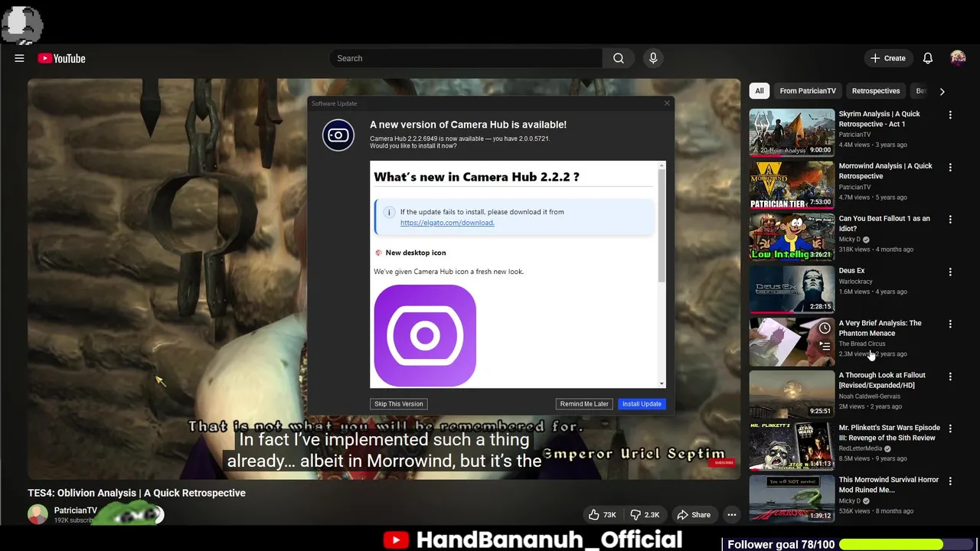Click the red Subscribe watermark in video
This screenshot has height=551, width=980.
click(x=723, y=462)
